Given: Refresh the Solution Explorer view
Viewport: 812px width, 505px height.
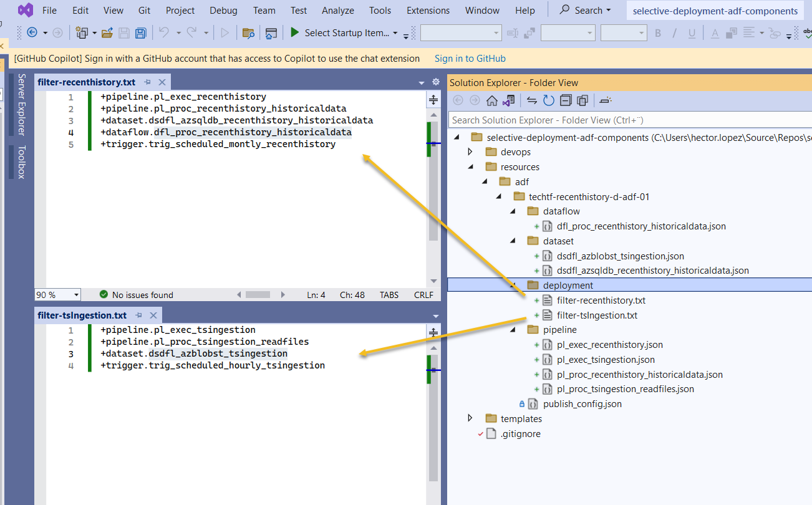Looking at the screenshot, I should coord(549,100).
